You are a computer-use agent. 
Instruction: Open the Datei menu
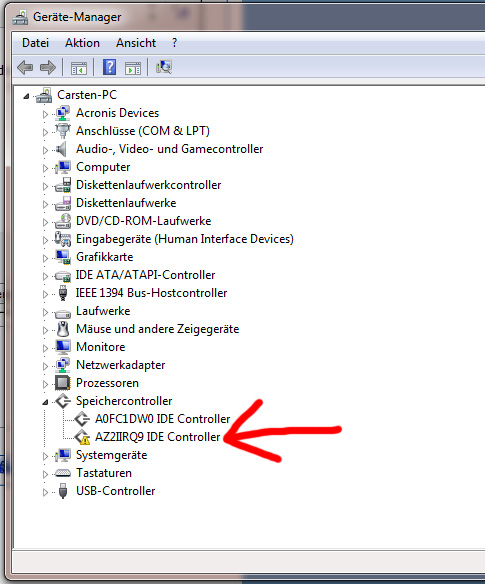click(35, 43)
